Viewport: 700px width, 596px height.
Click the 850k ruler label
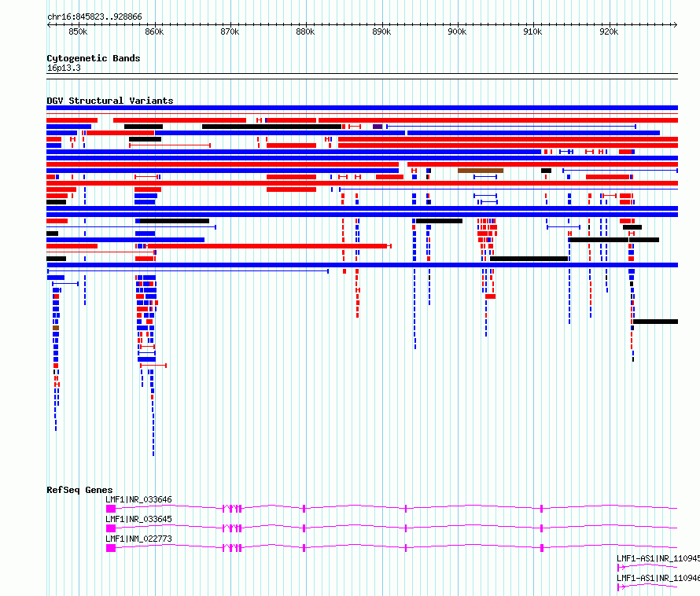(x=78, y=31)
